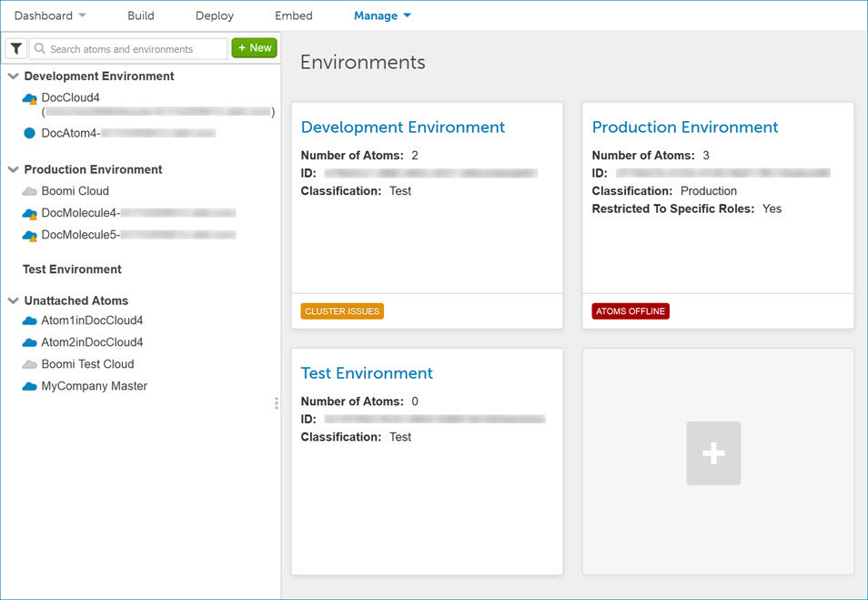Click the MyCompany Master cloud icon
The width and height of the screenshot is (868, 600).
(30, 386)
